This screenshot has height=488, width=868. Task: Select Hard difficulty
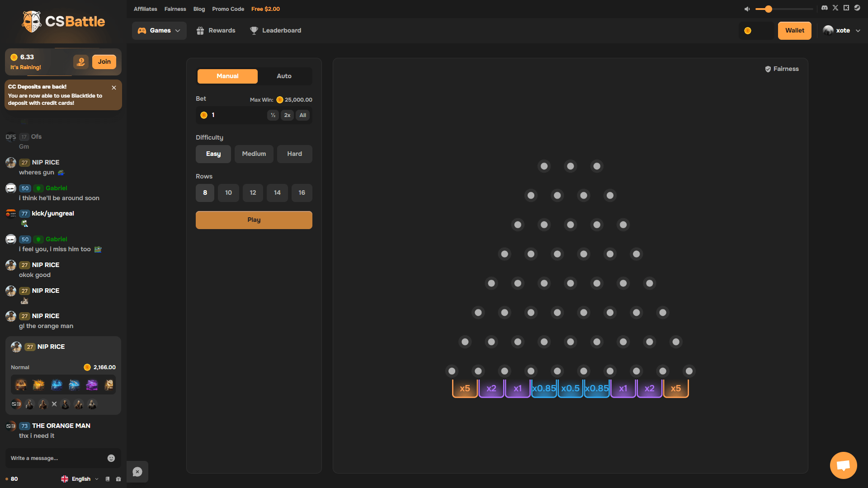click(x=294, y=154)
